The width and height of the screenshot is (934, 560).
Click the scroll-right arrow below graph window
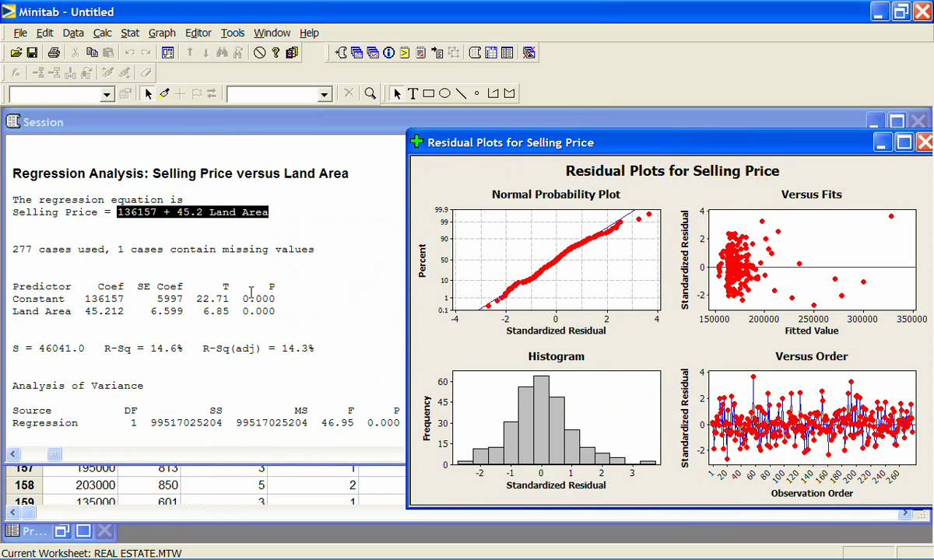[x=905, y=513]
